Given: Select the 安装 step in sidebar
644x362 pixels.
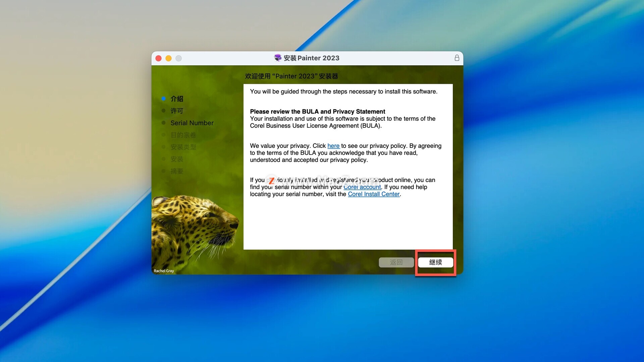Looking at the screenshot, I should (177, 159).
